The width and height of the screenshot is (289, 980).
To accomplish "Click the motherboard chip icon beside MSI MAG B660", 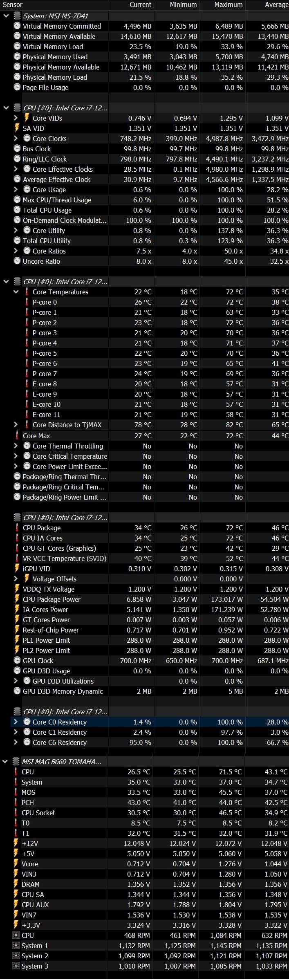I will click(x=16, y=762).
